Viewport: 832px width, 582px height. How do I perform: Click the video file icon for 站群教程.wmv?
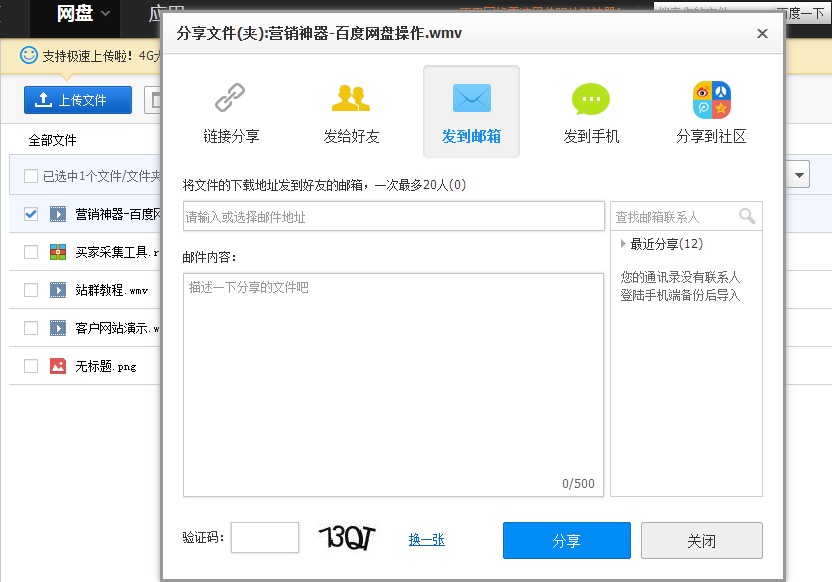58,290
